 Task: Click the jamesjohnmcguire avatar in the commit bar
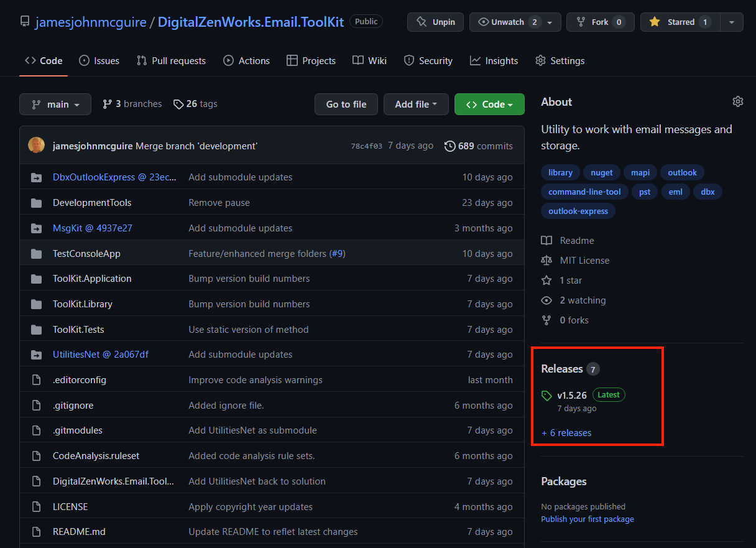tap(37, 146)
